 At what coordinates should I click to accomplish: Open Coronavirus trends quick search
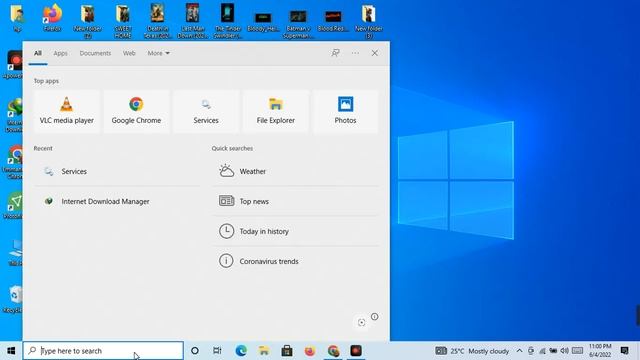296,261
